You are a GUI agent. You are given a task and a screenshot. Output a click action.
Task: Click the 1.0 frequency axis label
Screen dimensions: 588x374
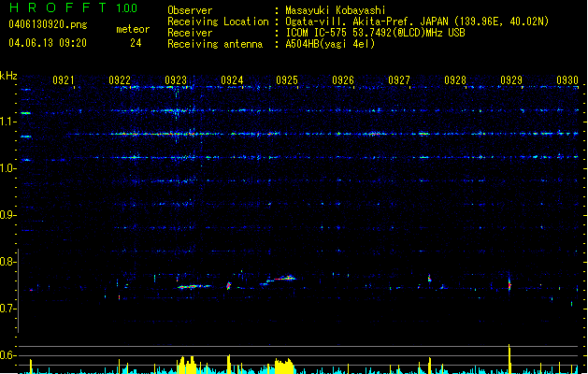click(x=7, y=168)
